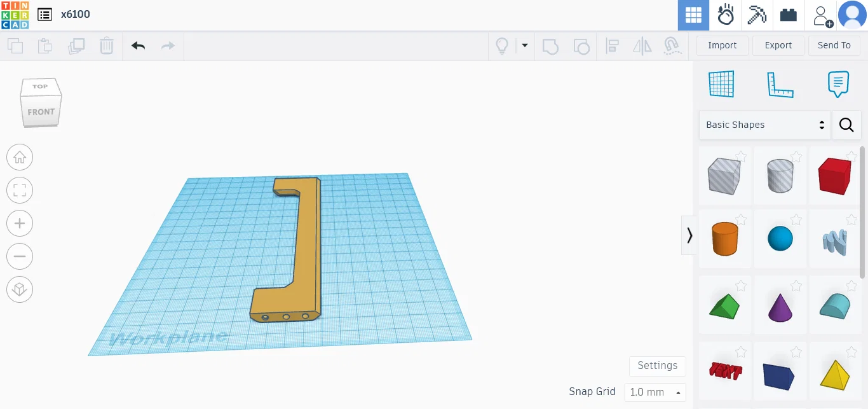
Task: Select the Ruler tool
Action: click(x=780, y=84)
